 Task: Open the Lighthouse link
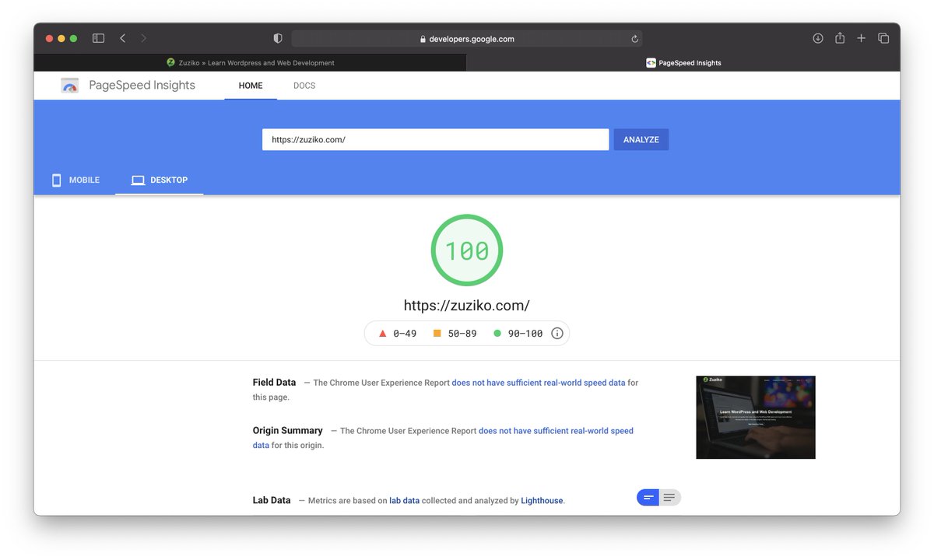click(542, 501)
